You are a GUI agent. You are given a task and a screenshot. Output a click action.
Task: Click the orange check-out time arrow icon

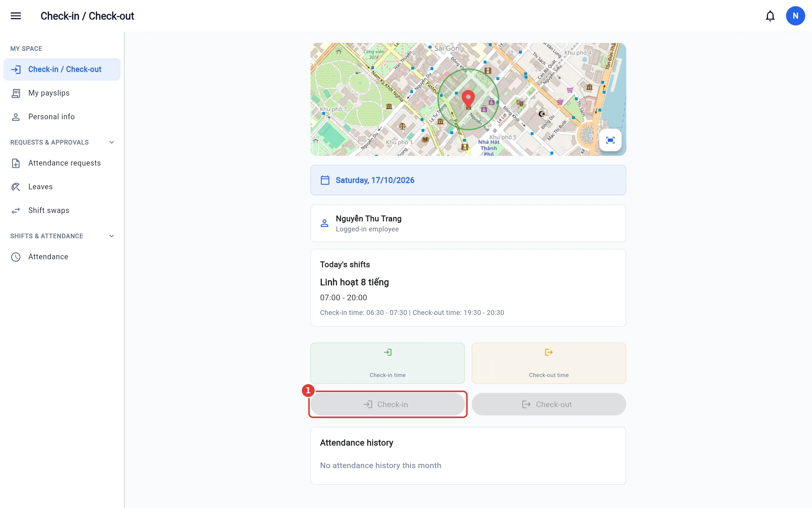(549, 352)
